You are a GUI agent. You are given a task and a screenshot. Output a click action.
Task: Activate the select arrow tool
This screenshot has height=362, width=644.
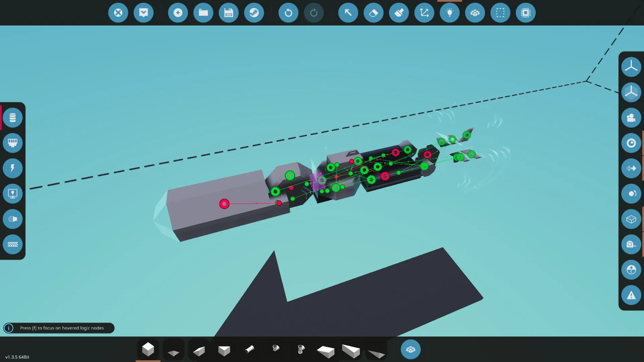click(x=348, y=13)
